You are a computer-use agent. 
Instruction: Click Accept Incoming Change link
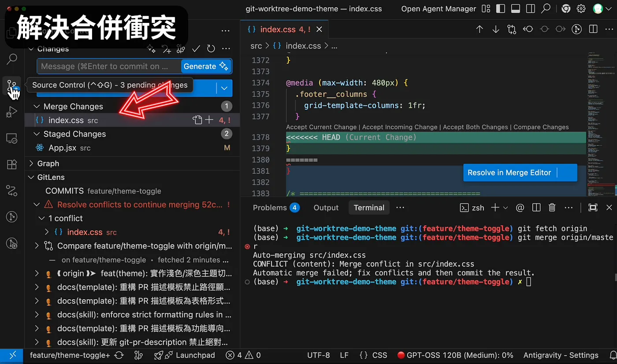(400, 127)
